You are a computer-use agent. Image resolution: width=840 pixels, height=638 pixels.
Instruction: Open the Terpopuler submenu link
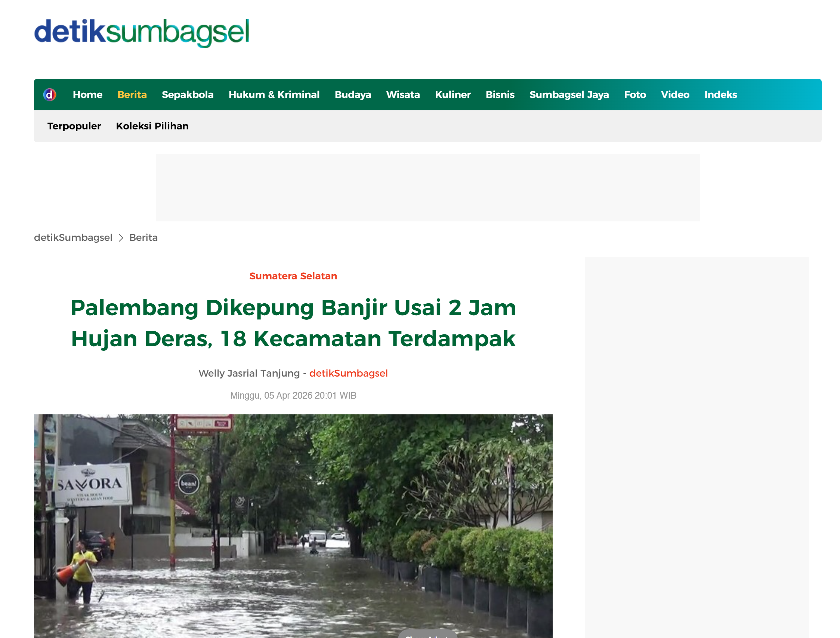coord(74,126)
